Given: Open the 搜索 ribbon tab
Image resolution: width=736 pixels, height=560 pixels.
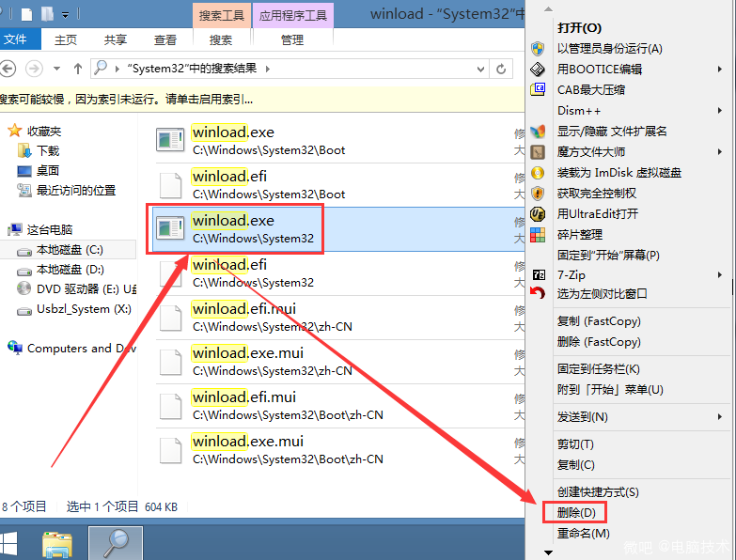Looking at the screenshot, I should (x=221, y=39).
